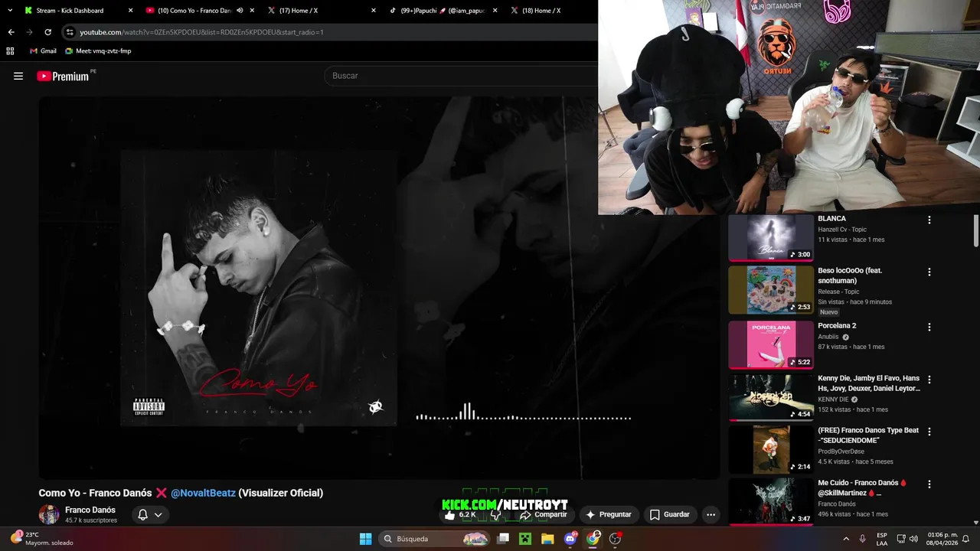Open the weather widget showing 23°C
Viewport: 980px width, 551px height.
coord(42,539)
